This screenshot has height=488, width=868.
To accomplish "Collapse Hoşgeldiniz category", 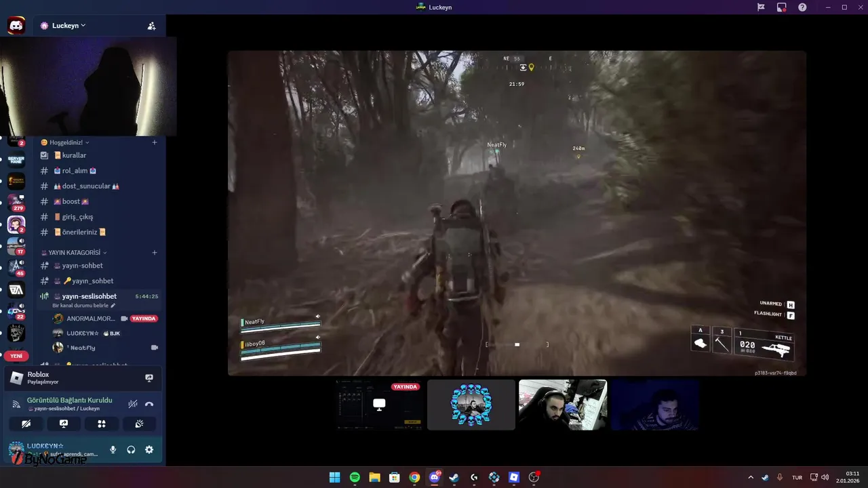I will (65, 142).
